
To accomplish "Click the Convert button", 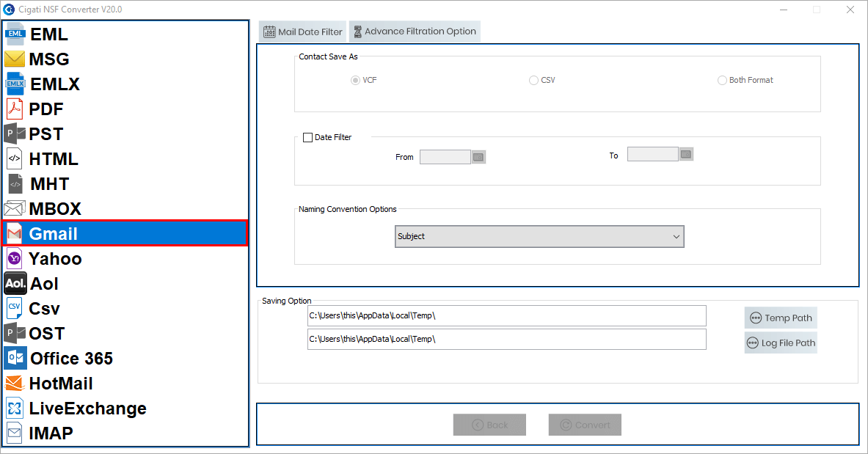I will point(585,425).
